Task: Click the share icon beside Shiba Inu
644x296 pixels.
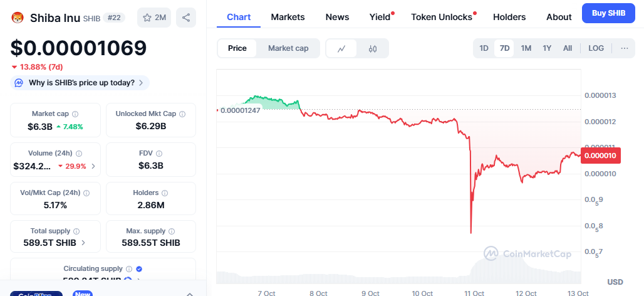Action: tap(186, 18)
